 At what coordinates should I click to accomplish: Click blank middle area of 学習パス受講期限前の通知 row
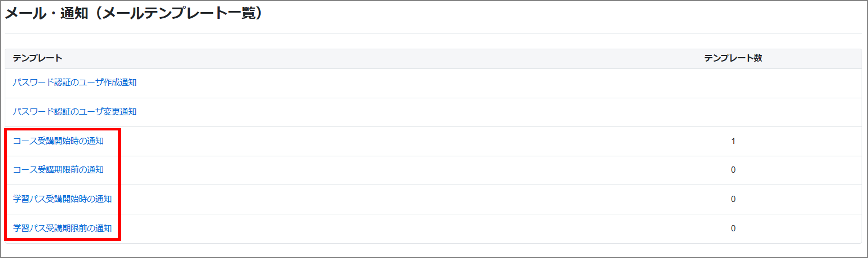point(404,228)
